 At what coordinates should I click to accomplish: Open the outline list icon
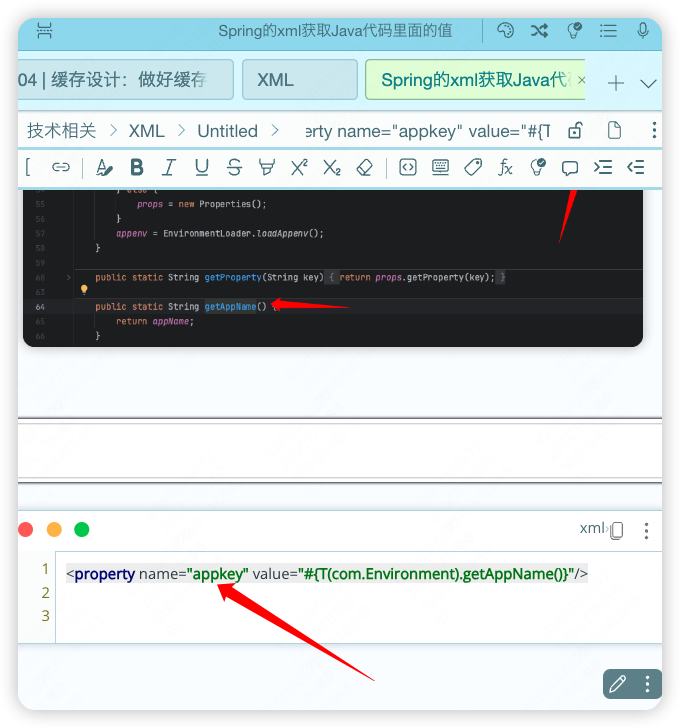[x=608, y=31]
